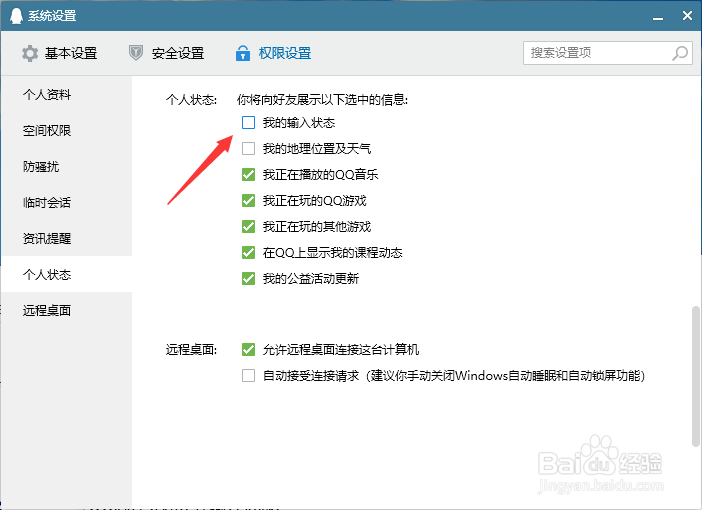Click the shield icon for 安全设置
702x510 pixels.
[x=136, y=53]
